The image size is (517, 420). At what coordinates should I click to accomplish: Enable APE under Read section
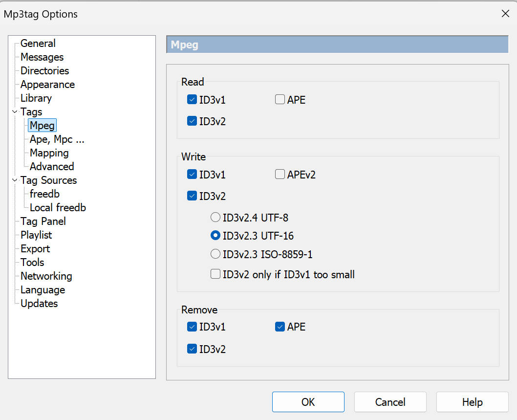(x=280, y=100)
